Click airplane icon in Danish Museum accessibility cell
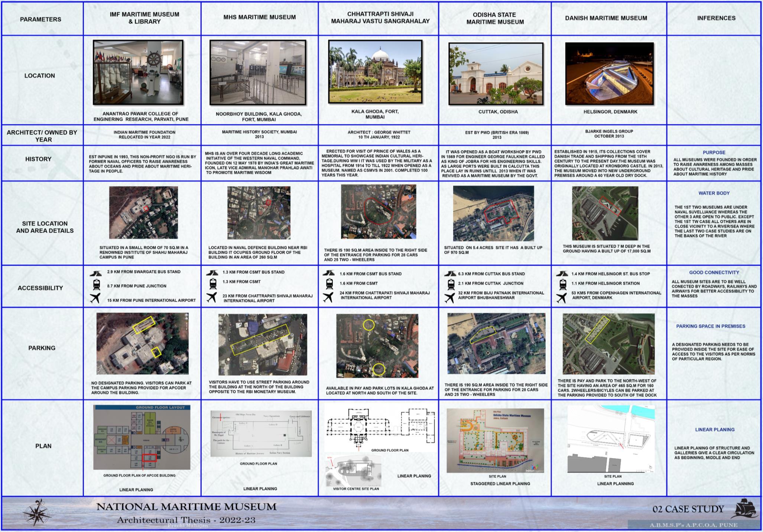 pyautogui.click(x=561, y=298)
